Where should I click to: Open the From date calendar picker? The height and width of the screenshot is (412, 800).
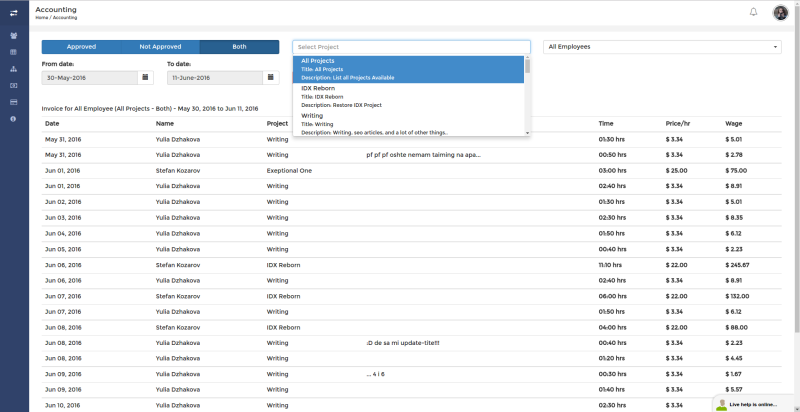click(x=145, y=78)
